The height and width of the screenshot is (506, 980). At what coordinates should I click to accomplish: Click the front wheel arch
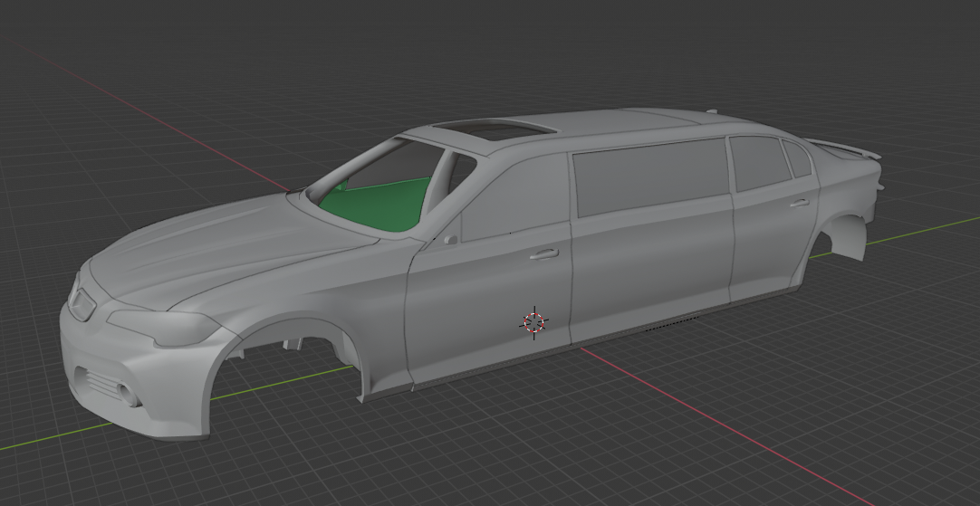[x=289, y=358]
